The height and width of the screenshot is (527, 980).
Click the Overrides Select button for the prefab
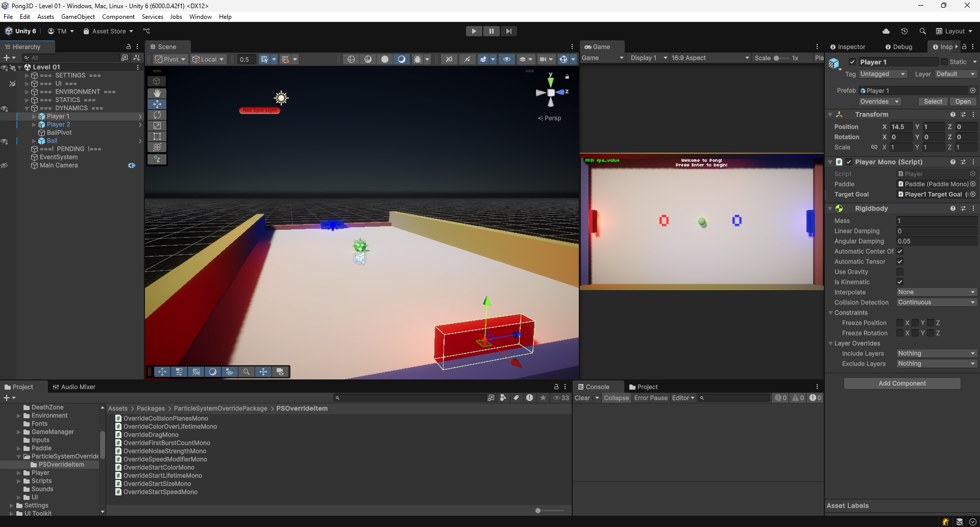pos(933,102)
